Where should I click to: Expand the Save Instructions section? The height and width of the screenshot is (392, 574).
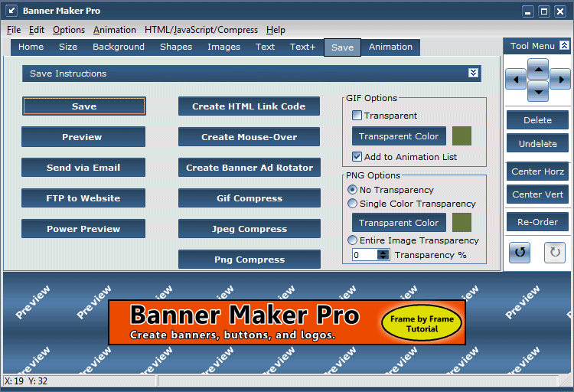click(x=473, y=73)
